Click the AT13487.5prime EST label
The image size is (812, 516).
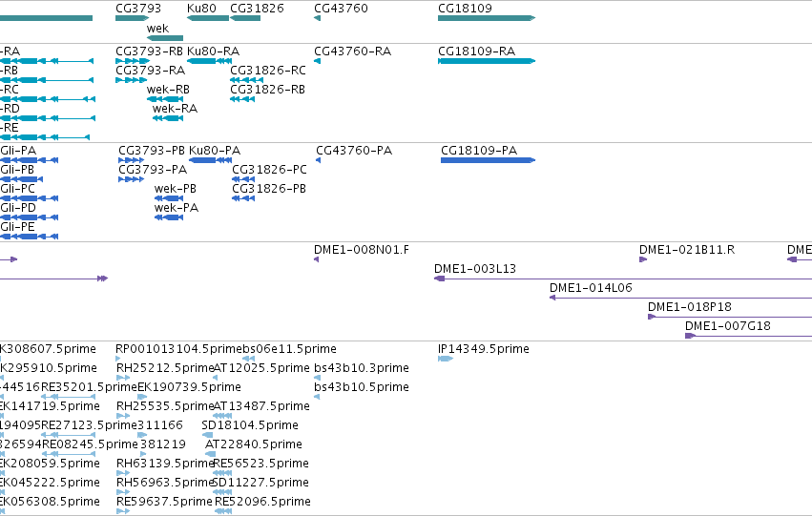(x=261, y=407)
